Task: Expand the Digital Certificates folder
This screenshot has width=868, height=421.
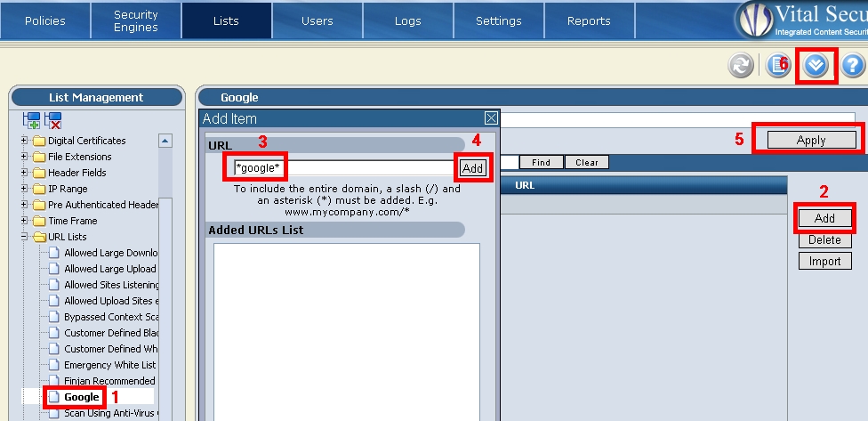Action: point(25,141)
